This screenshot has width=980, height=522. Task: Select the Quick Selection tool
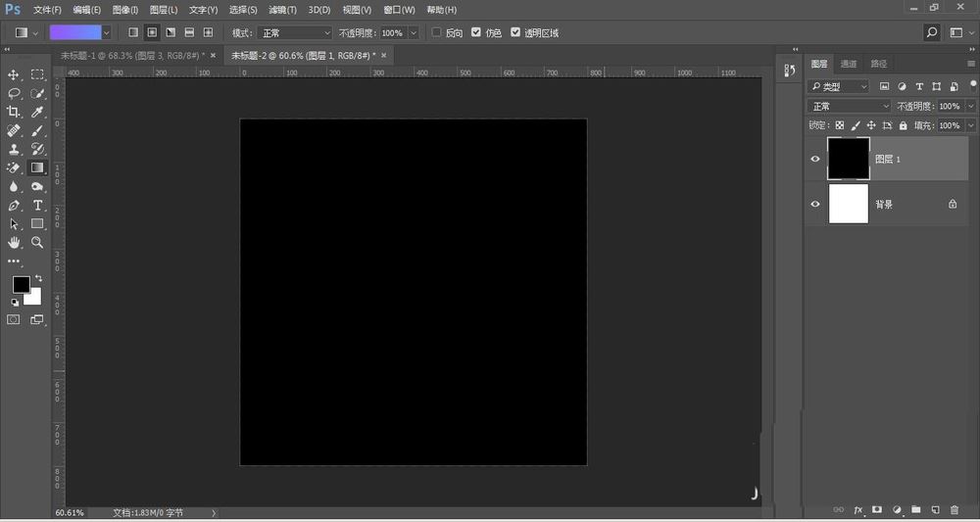click(37, 94)
